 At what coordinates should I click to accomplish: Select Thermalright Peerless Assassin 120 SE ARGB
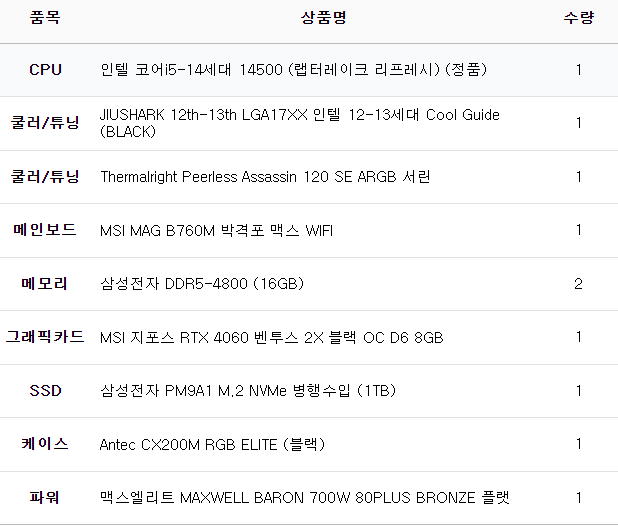265,177
